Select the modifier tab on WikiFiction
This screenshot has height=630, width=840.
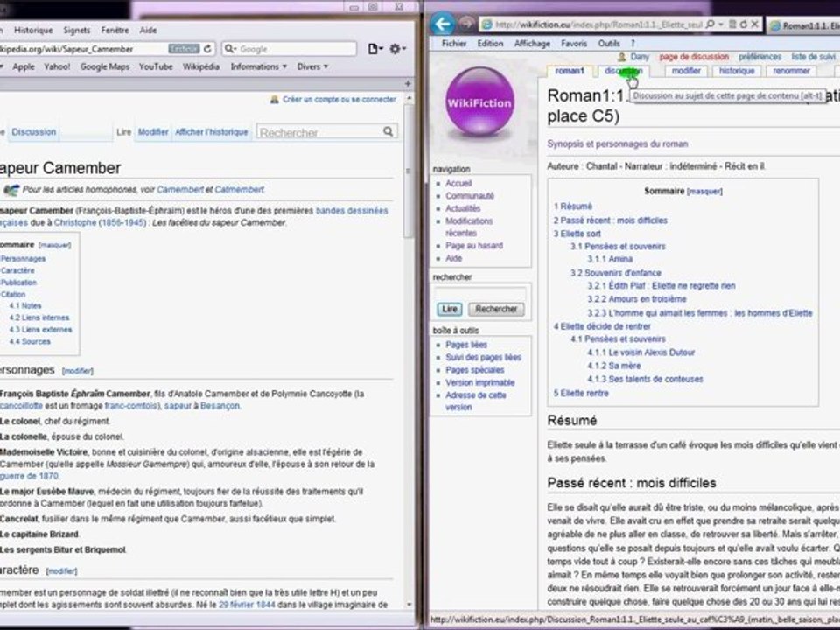[686, 71]
